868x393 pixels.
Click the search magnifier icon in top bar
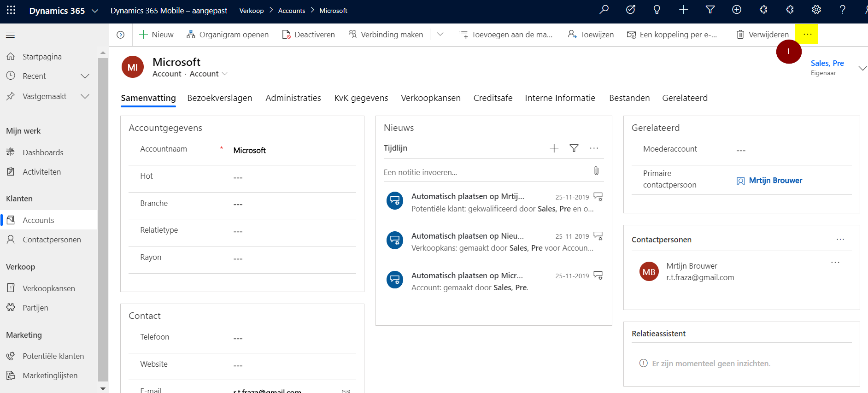[604, 10]
